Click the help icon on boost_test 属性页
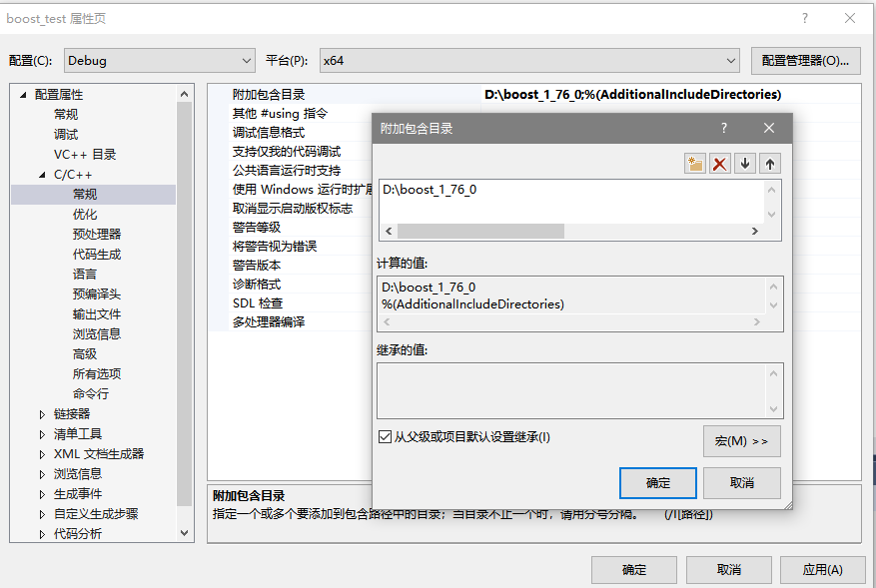Image resolution: width=876 pixels, height=588 pixels. pyautogui.click(x=805, y=17)
